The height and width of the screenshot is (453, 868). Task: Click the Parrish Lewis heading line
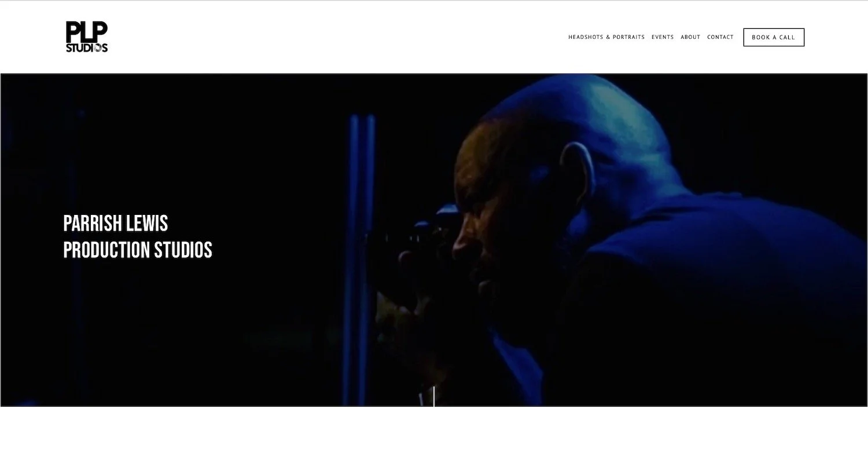coord(116,223)
